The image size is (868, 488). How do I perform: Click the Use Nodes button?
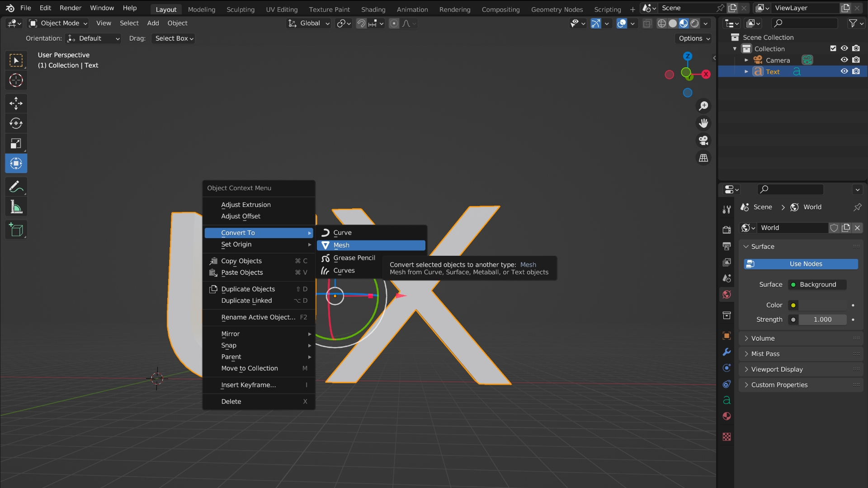pos(801,264)
